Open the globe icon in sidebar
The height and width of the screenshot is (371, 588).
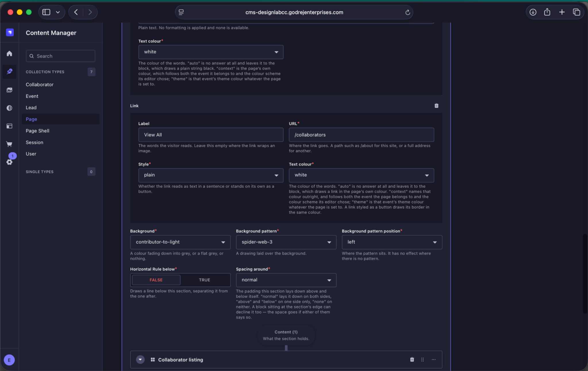(9, 108)
